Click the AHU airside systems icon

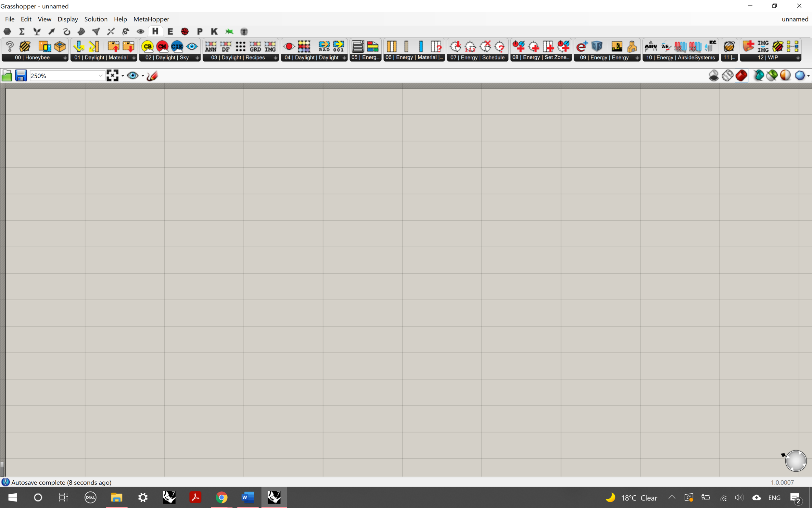pyautogui.click(x=651, y=46)
